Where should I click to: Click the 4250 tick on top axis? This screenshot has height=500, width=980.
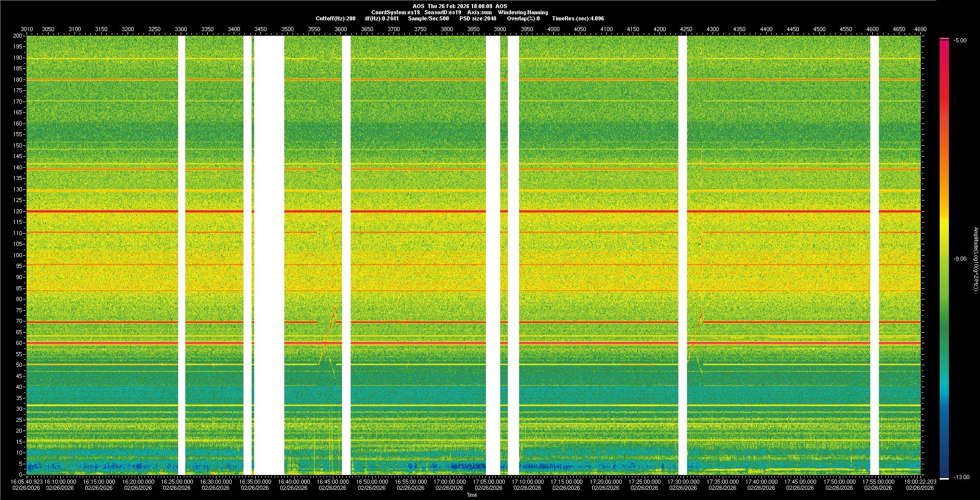[x=686, y=30]
